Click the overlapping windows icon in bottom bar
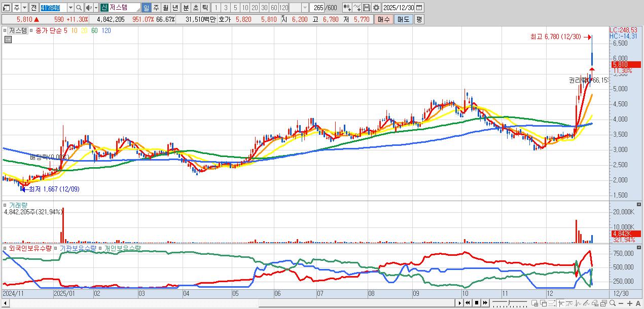 pos(544,303)
